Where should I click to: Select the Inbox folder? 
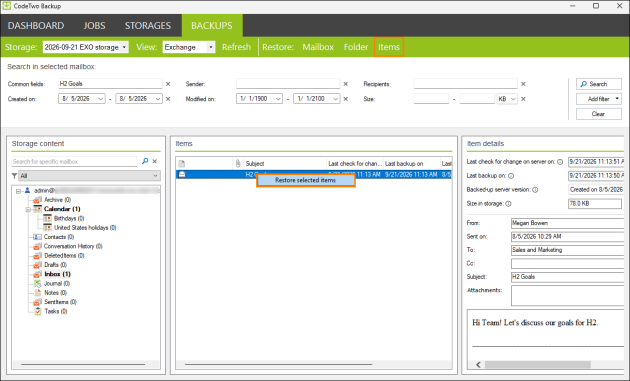[57, 274]
